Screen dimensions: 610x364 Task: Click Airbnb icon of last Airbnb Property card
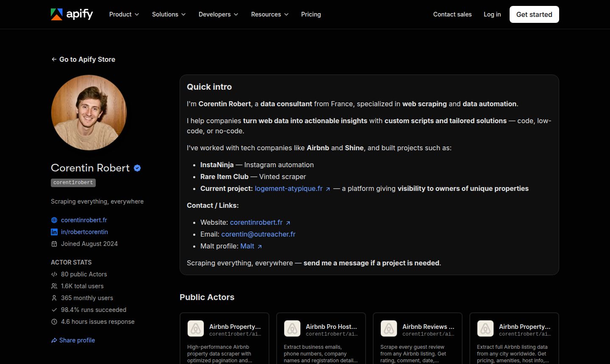point(485,328)
